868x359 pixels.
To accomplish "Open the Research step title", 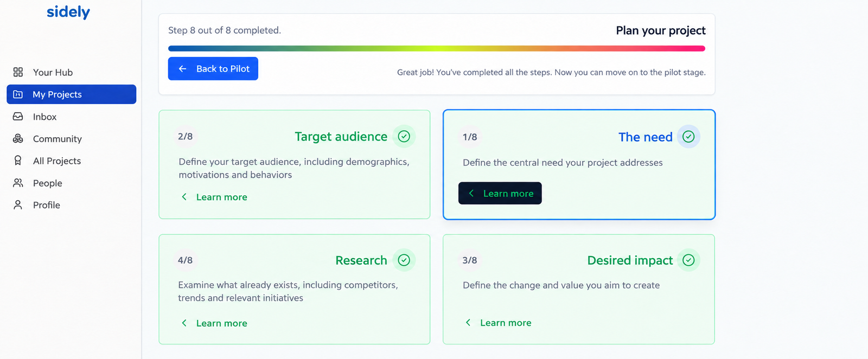I will pos(361,260).
